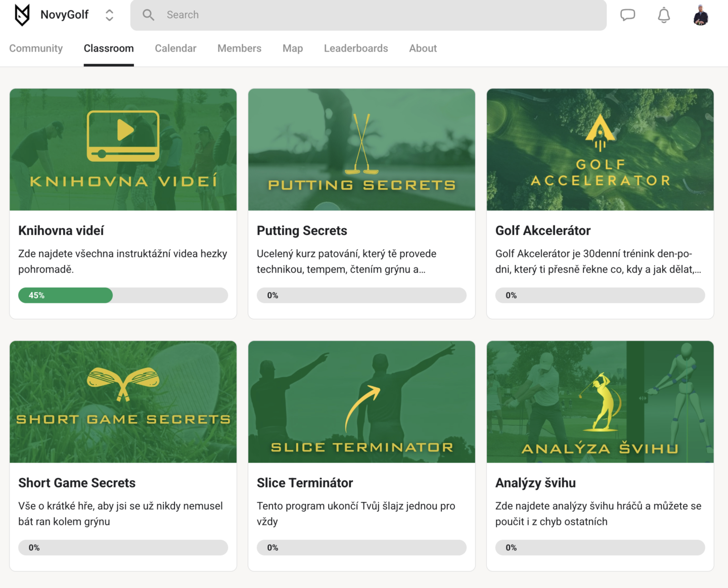Open the user profile avatar

(701, 15)
